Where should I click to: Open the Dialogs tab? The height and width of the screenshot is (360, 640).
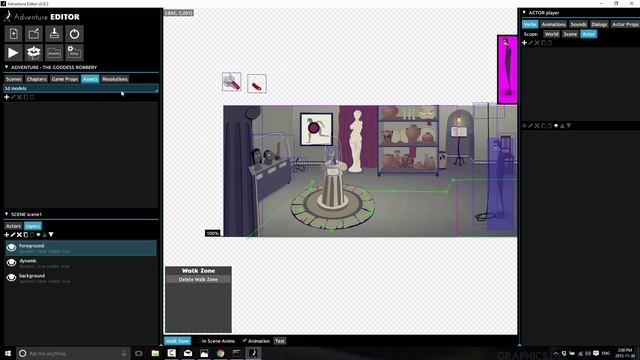[599, 24]
